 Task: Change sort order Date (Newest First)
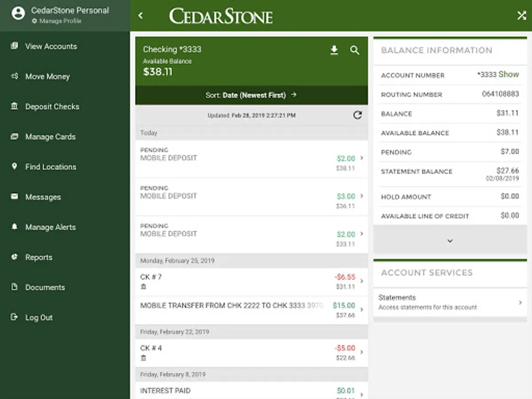(x=251, y=95)
